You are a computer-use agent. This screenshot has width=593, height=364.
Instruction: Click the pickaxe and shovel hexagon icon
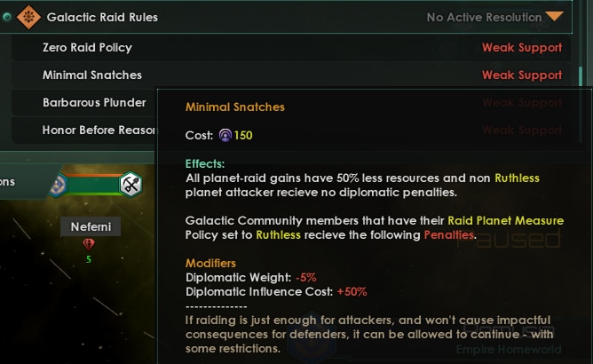coord(132,184)
